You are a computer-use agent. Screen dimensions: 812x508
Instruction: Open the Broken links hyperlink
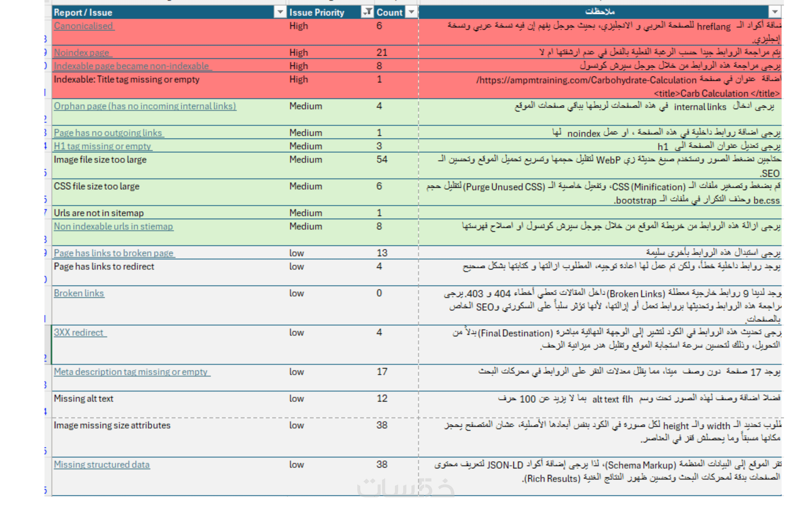(x=79, y=293)
